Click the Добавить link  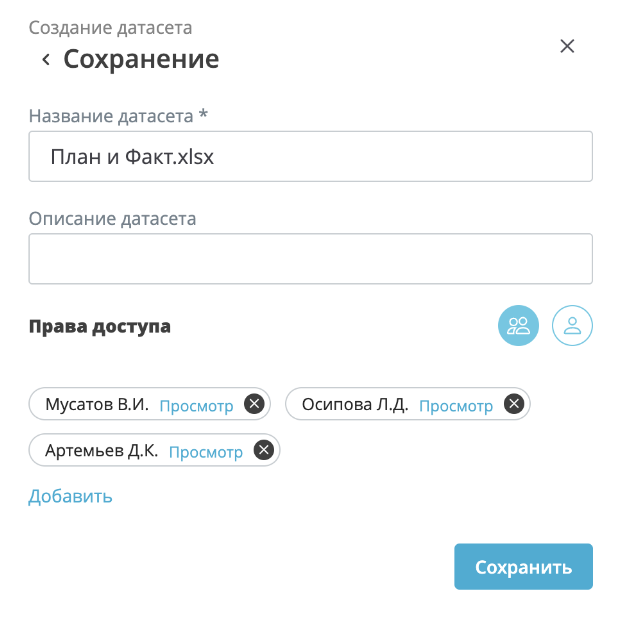70,496
